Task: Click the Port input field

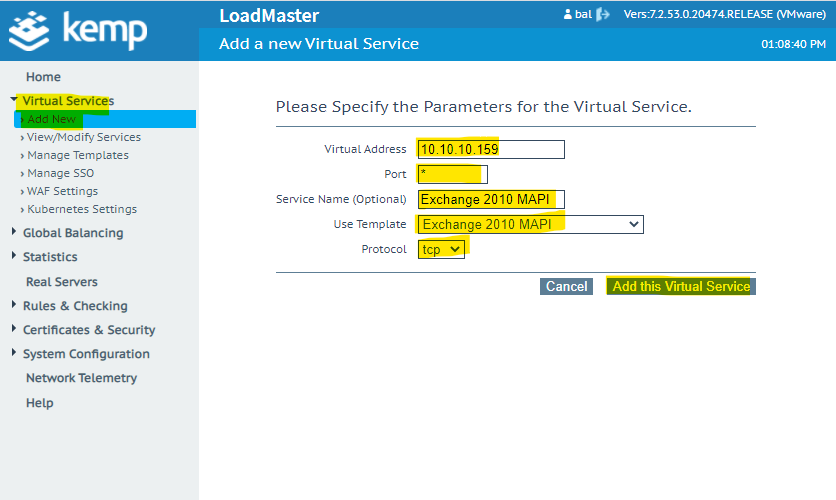Action: pyautogui.click(x=452, y=174)
